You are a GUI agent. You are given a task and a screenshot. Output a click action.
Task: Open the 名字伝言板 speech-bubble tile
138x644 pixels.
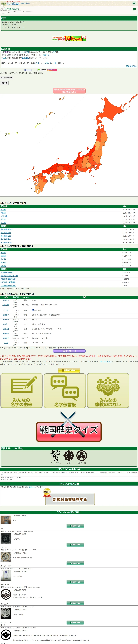(65, 391)
